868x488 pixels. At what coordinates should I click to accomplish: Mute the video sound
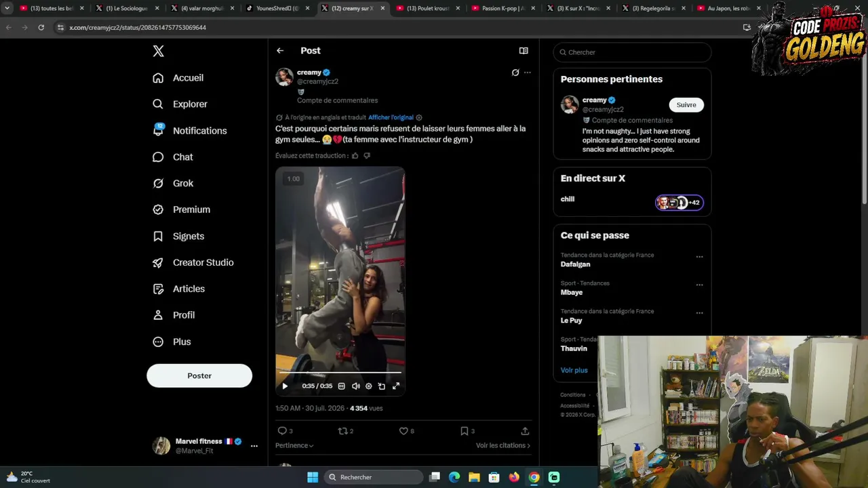tap(355, 386)
